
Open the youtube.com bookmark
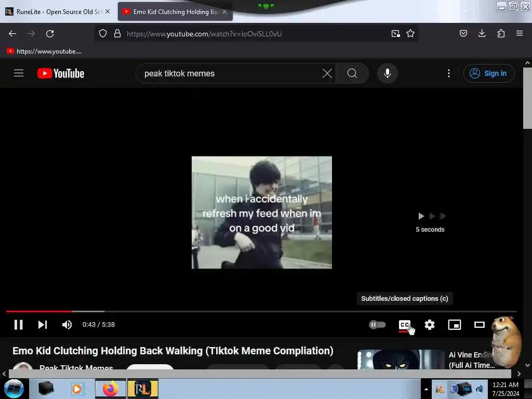pos(44,51)
